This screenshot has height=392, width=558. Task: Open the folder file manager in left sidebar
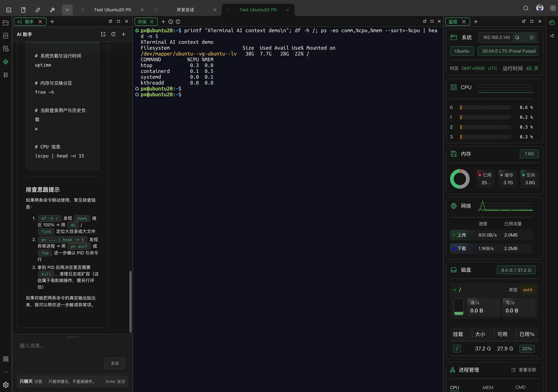(6, 23)
